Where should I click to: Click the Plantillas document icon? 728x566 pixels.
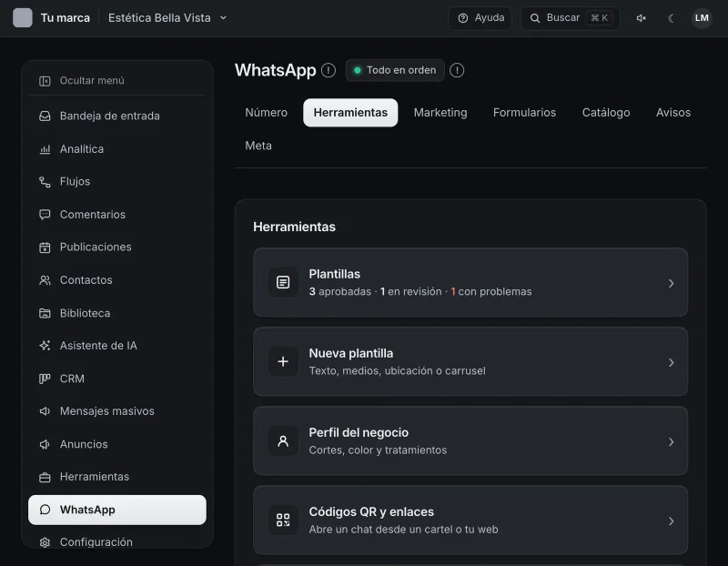(x=283, y=282)
